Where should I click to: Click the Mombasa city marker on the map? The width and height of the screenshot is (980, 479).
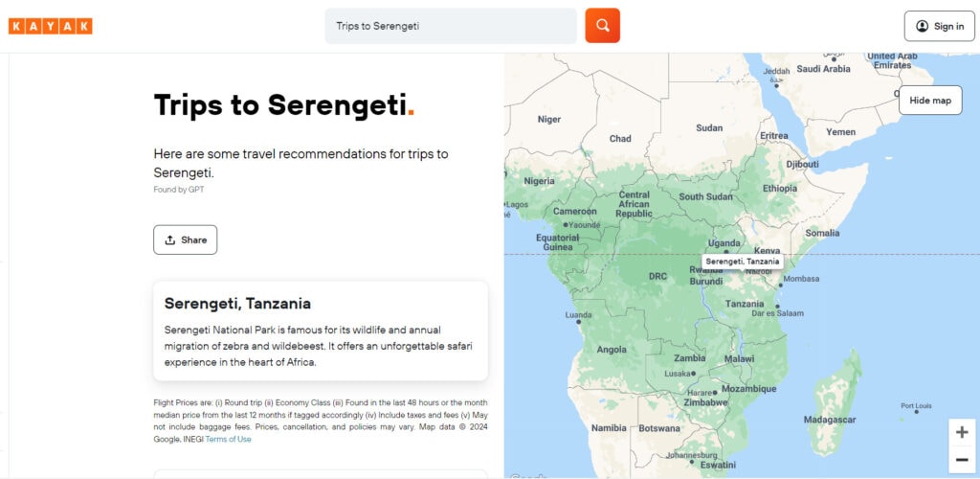tap(799, 281)
